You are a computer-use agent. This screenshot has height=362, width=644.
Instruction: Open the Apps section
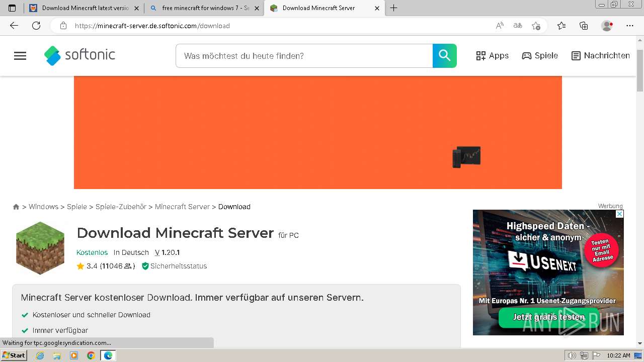493,56
